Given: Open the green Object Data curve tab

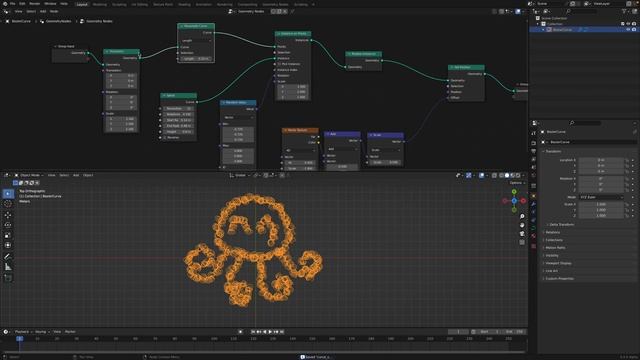Looking at the screenshot, I should (533, 228).
